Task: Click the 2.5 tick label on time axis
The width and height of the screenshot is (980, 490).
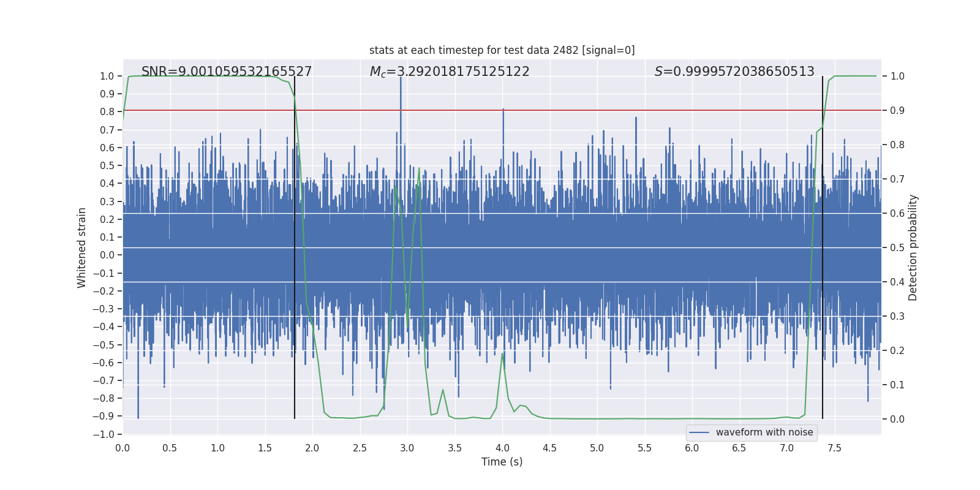Action: tap(360, 448)
